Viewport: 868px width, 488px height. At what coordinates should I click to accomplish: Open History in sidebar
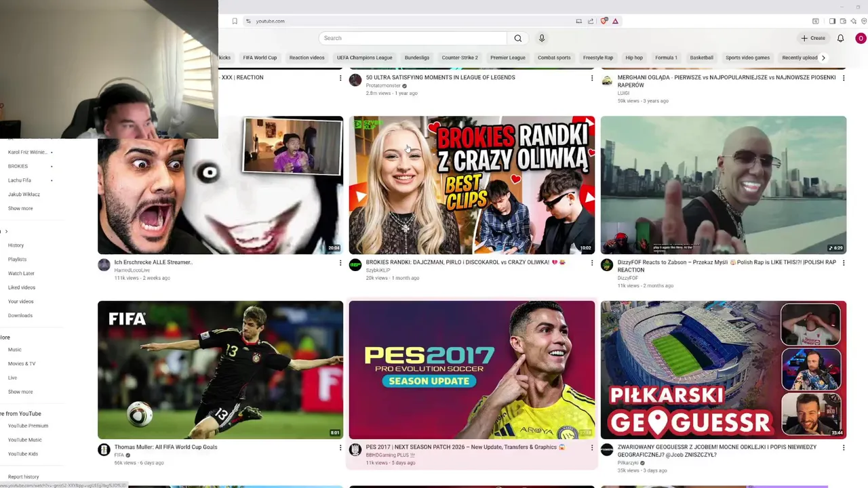point(16,245)
